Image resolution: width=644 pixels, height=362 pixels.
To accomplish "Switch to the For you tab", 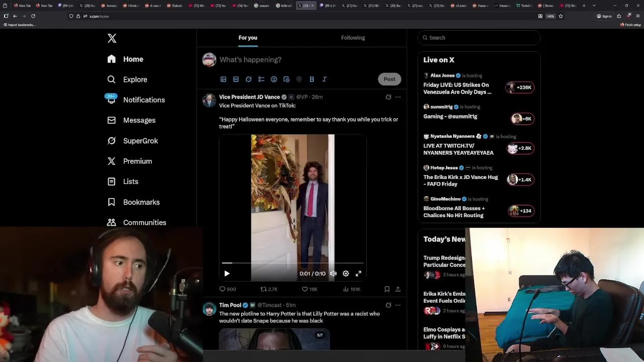I will (248, 38).
